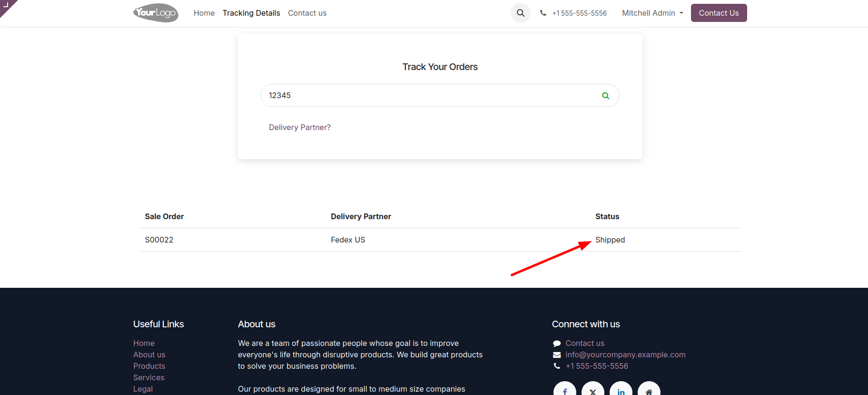
Task: Select Tracking Details in the navigation bar
Action: tap(251, 13)
